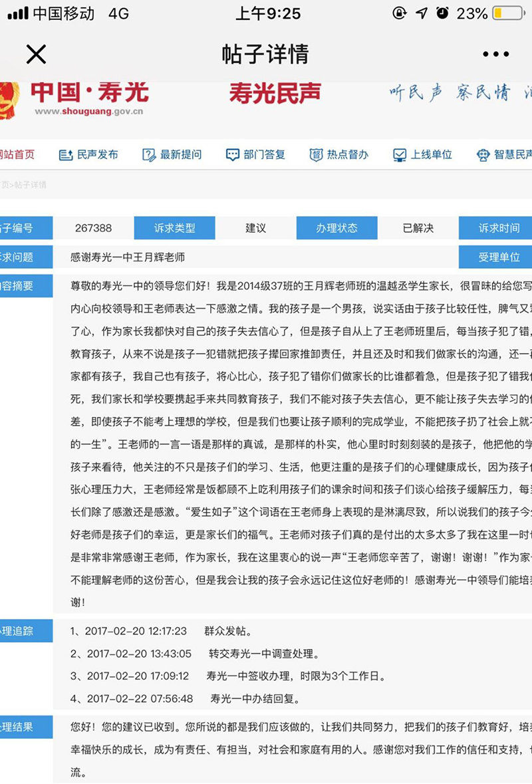
Task: Click the 最新提问 question icon
Action: click(149, 155)
